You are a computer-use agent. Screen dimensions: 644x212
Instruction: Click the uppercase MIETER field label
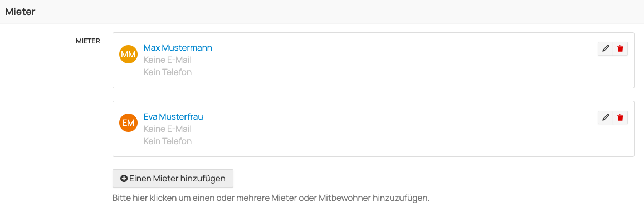pos(88,41)
